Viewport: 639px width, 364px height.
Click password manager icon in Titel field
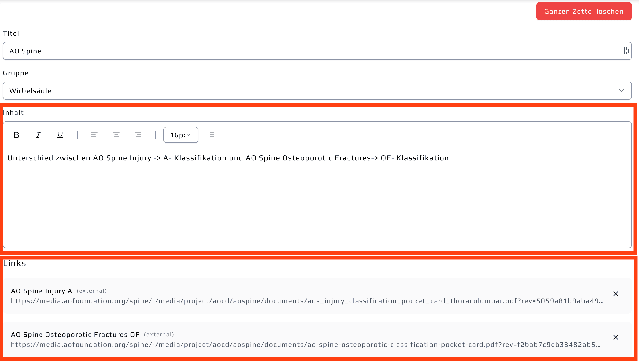click(626, 51)
